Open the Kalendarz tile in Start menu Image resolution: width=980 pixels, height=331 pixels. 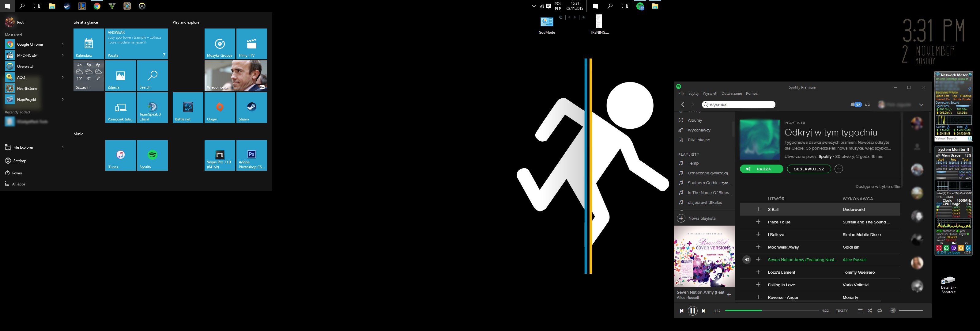[x=89, y=44]
